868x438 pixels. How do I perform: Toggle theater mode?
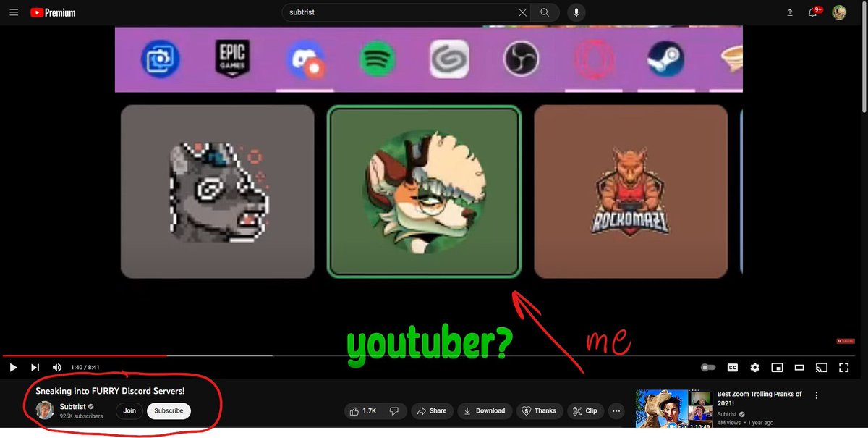click(799, 368)
